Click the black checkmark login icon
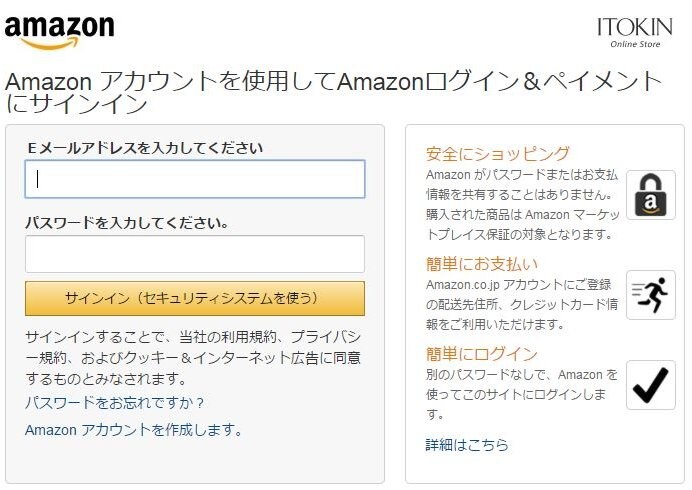This screenshot has width=692, height=490. click(x=651, y=385)
